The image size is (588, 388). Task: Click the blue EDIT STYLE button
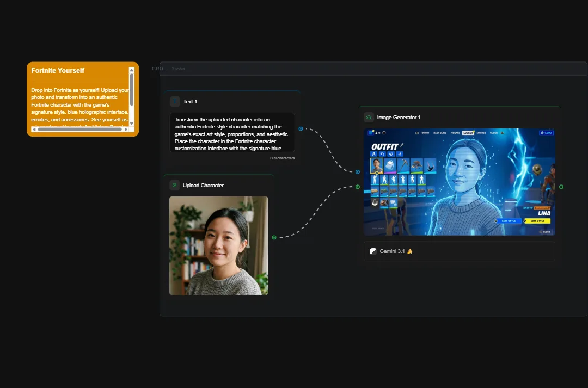(509, 221)
